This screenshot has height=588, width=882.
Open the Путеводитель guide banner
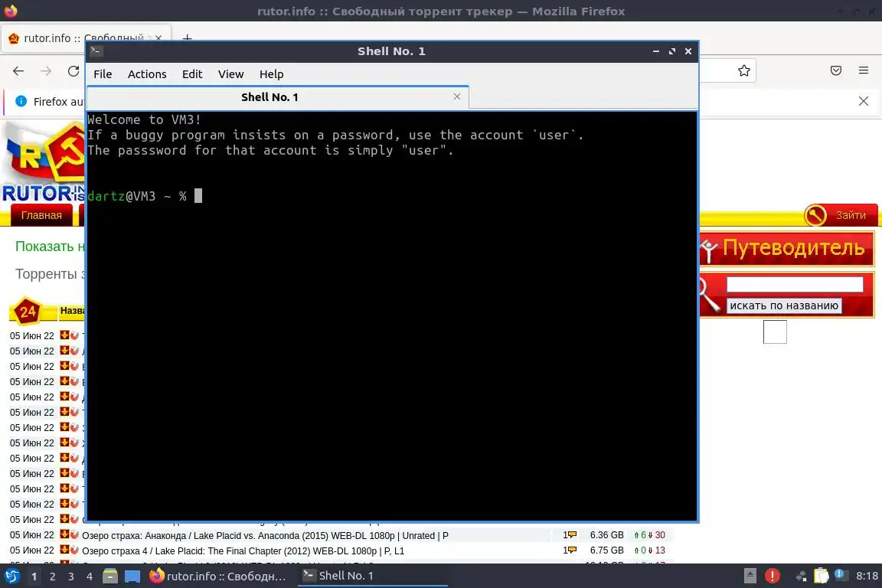[x=788, y=248]
